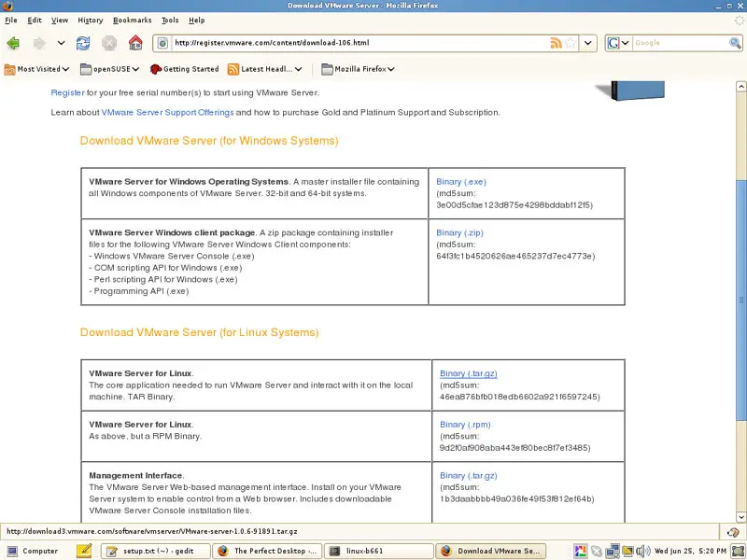Open the Edit menu
The width and height of the screenshot is (747, 560).
click(35, 20)
